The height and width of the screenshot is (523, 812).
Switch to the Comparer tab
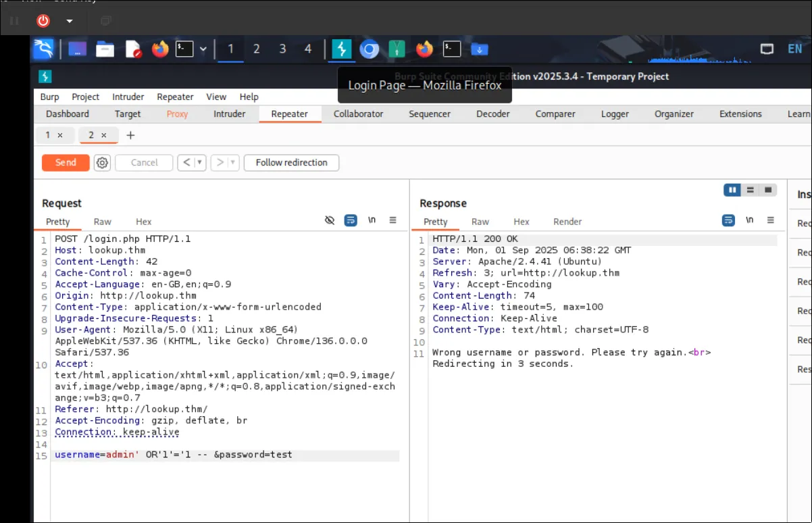pyautogui.click(x=555, y=114)
